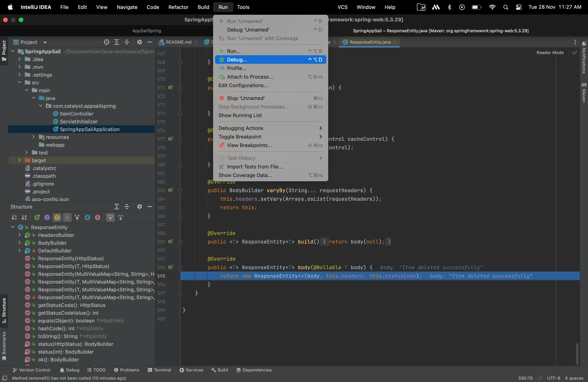
Task: Open Terminal tool window
Action: pos(159,370)
